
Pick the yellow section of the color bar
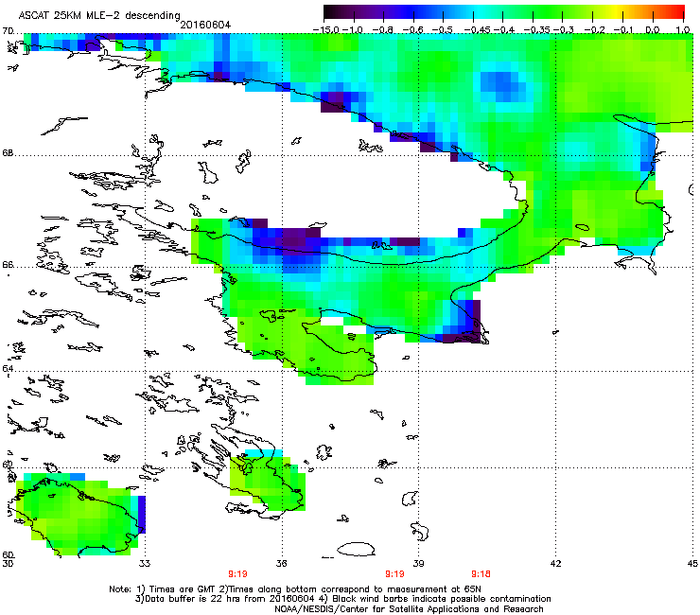point(617,11)
